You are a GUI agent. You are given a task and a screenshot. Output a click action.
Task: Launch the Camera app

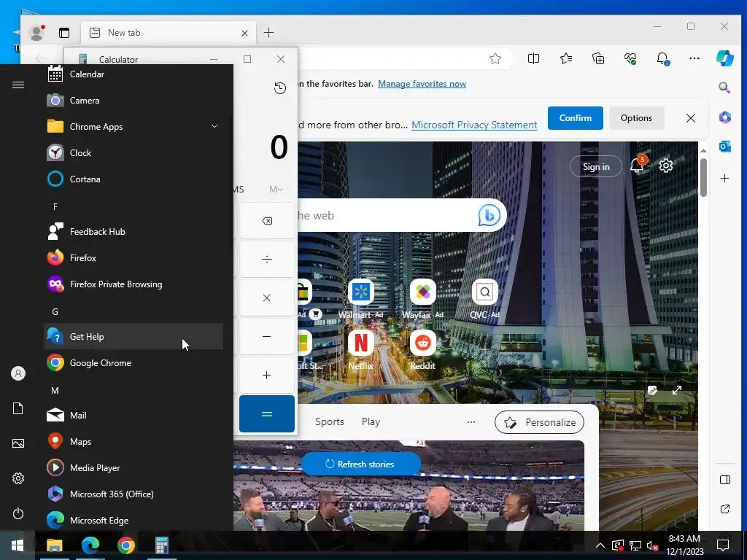[x=133, y=101]
